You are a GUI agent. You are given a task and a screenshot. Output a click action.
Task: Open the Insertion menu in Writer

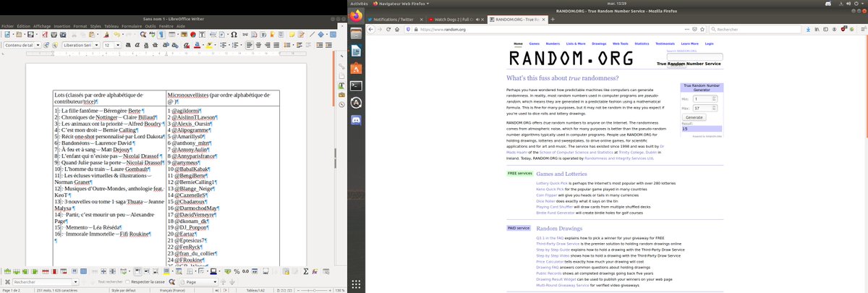click(61, 25)
